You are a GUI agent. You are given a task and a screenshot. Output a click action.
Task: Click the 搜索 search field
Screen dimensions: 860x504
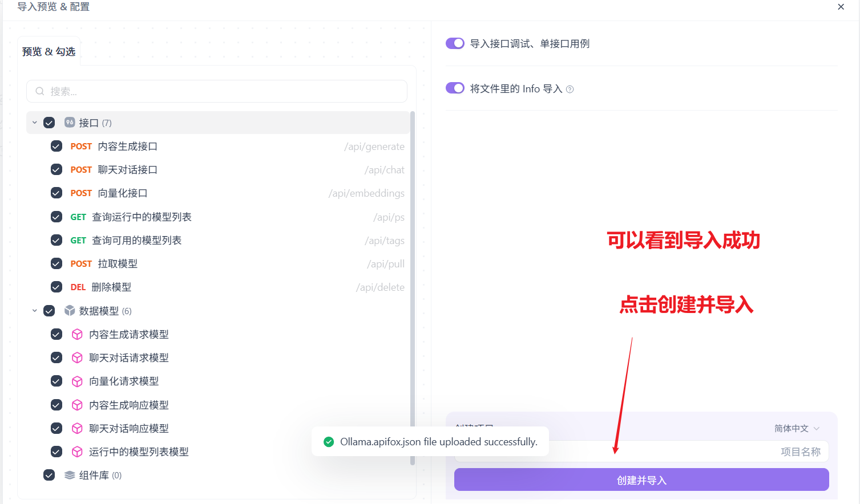[217, 91]
